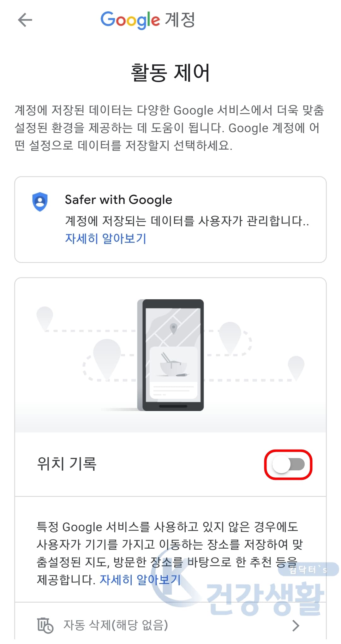Screen dimensions: 341x644
Task: Click the location pin at the far right of illustration
Action: tap(296, 367)
